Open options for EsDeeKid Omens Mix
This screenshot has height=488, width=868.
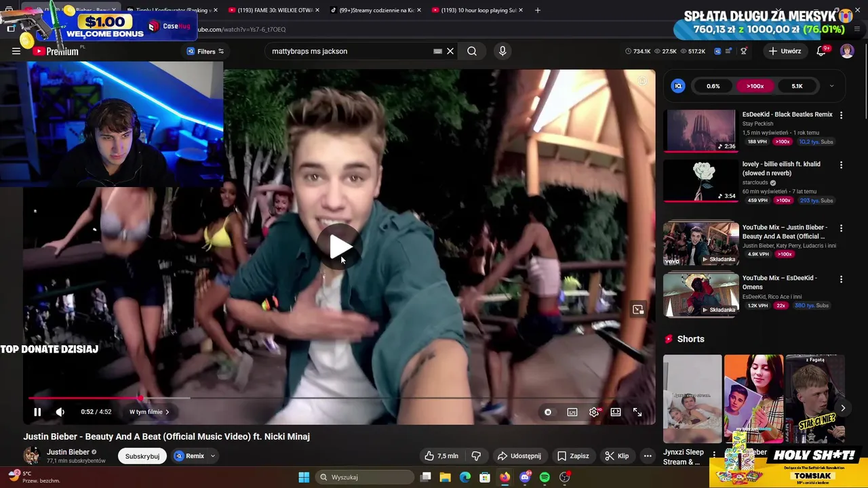[x=841, y=279]
